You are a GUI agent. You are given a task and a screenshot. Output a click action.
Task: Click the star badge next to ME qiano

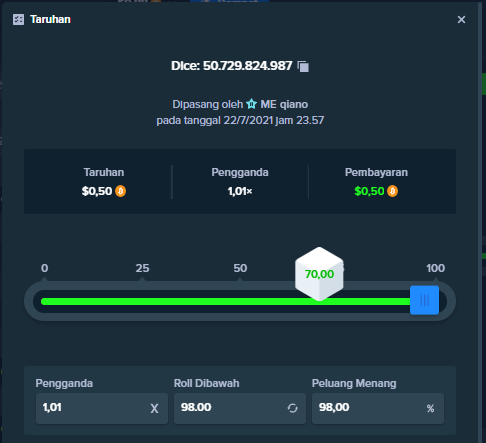pos(252,104)
